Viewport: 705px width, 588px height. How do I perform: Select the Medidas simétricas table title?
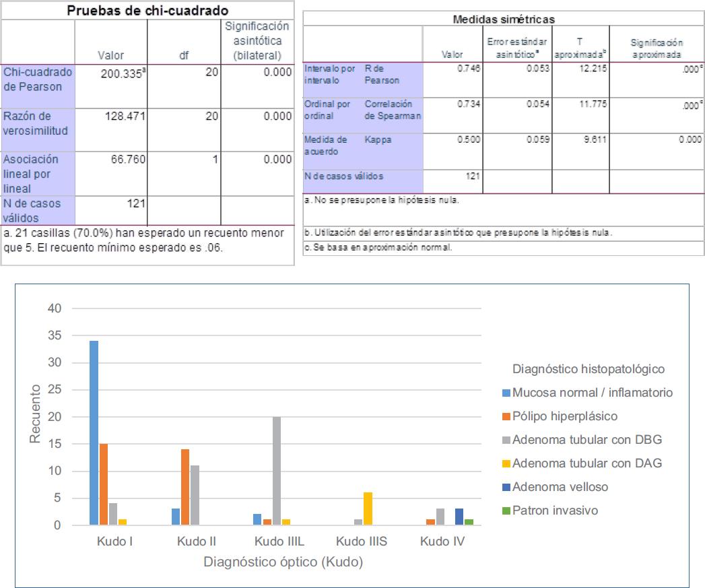coord(504,20)
